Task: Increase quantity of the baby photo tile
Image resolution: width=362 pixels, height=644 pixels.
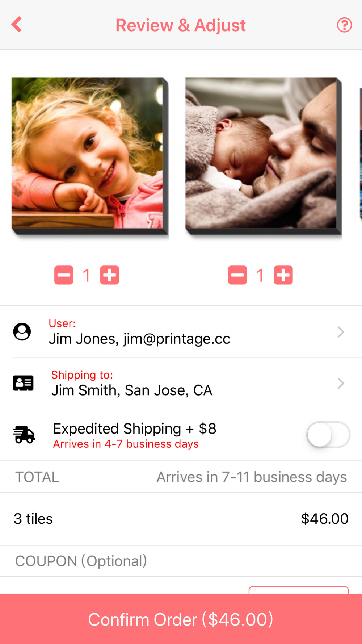Action: coord(283,275)
